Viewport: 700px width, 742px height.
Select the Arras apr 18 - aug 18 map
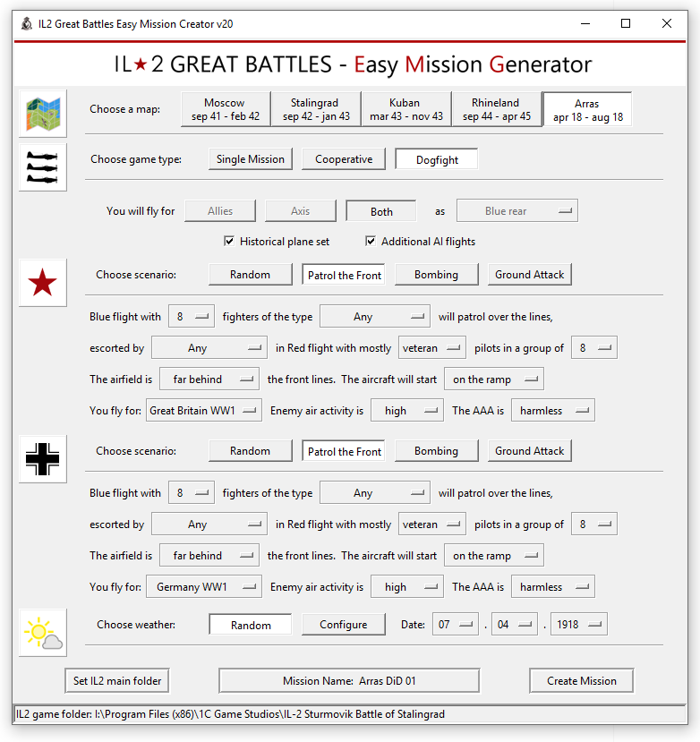tap(587, 110)
